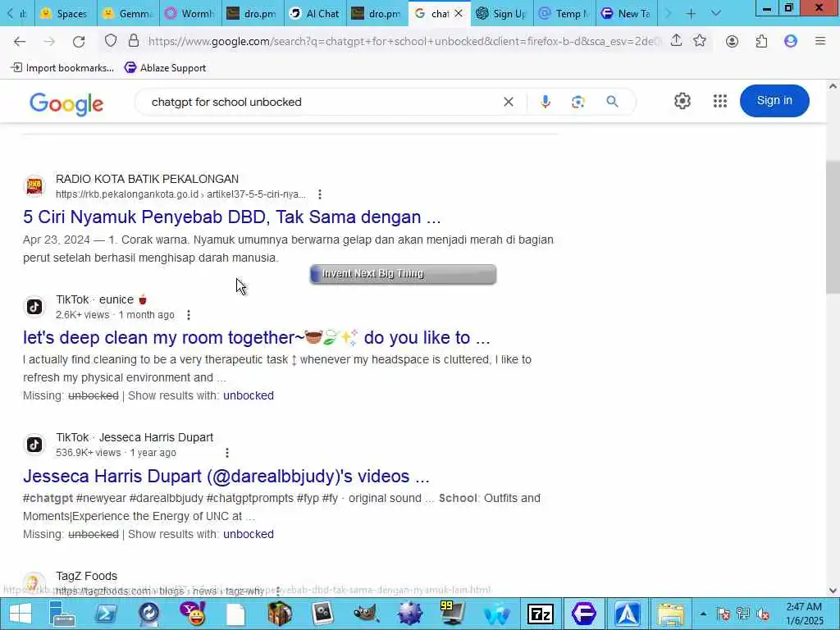This screenshot has width=840, height=630.
Task: Click the volume speaker tray icon
Action: 763,614
